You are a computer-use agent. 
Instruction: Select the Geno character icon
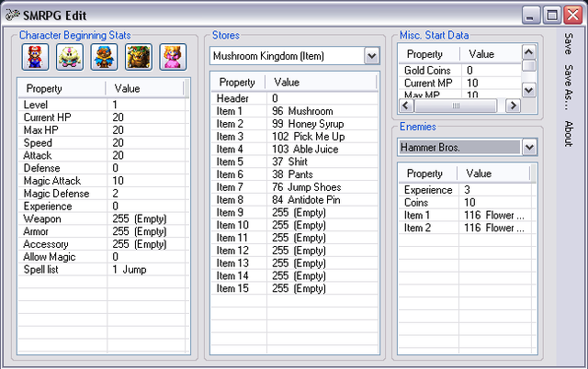tap(104, 57)
